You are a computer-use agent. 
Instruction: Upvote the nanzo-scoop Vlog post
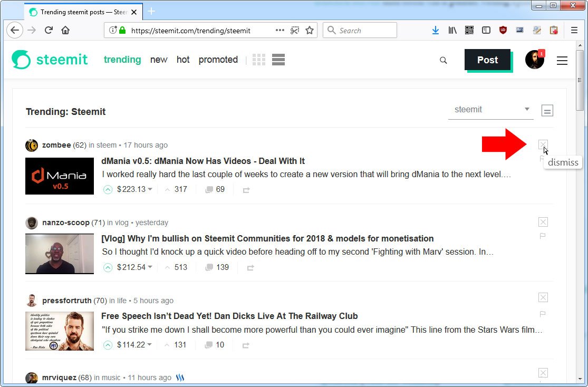(108, 267)
